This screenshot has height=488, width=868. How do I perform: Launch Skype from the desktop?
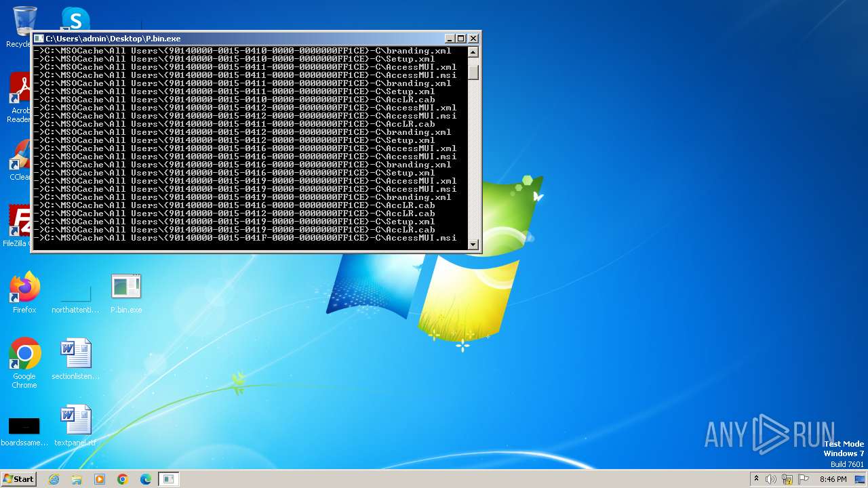click(75, 18)
